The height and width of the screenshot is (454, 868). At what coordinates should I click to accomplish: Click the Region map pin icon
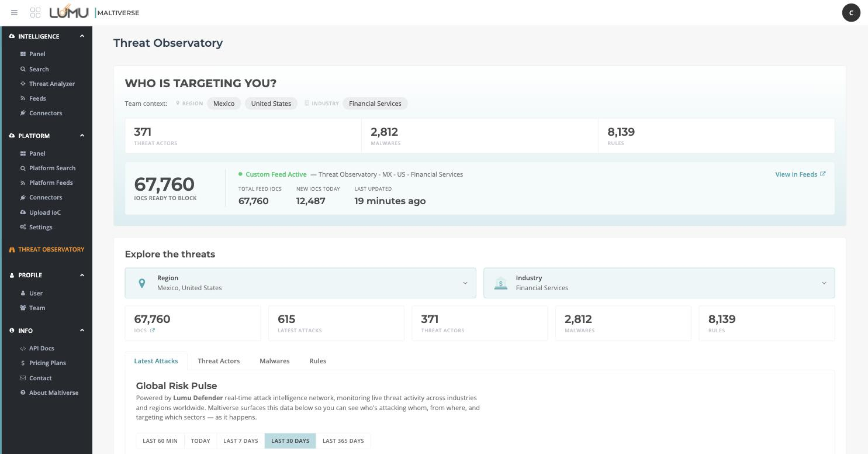(141, 283)
